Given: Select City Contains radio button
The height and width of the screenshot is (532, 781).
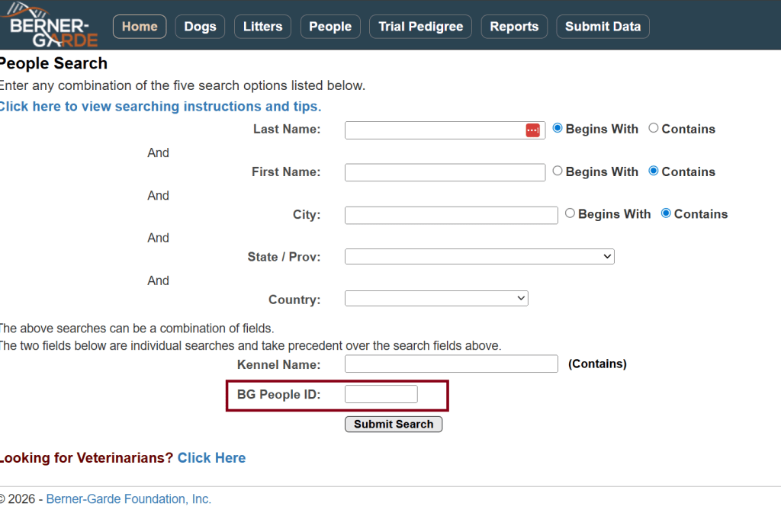Looking at the screenshot, I should (x=666, y=214).
